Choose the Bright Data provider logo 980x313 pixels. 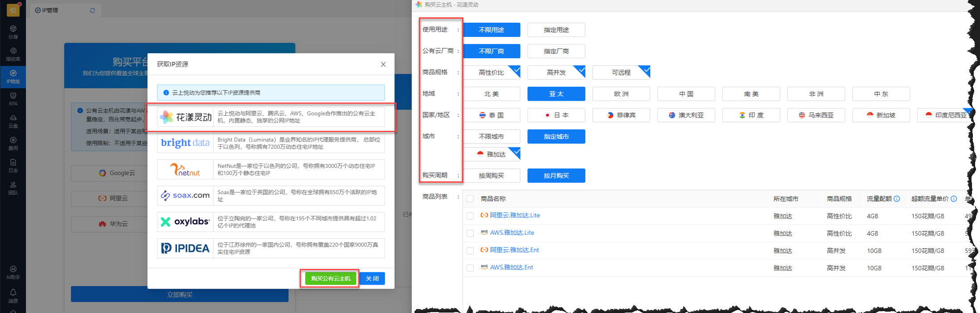(x=185, y=143)
